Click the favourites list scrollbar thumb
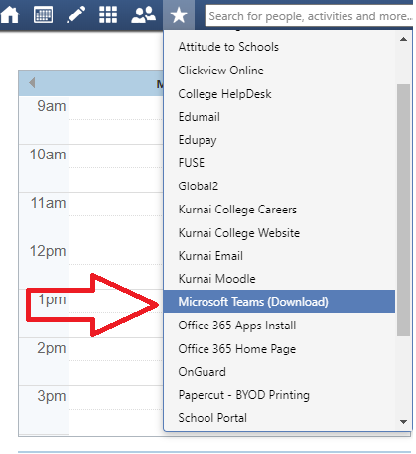This screenshot has height=454, width=416. click(x=403, y=210)
